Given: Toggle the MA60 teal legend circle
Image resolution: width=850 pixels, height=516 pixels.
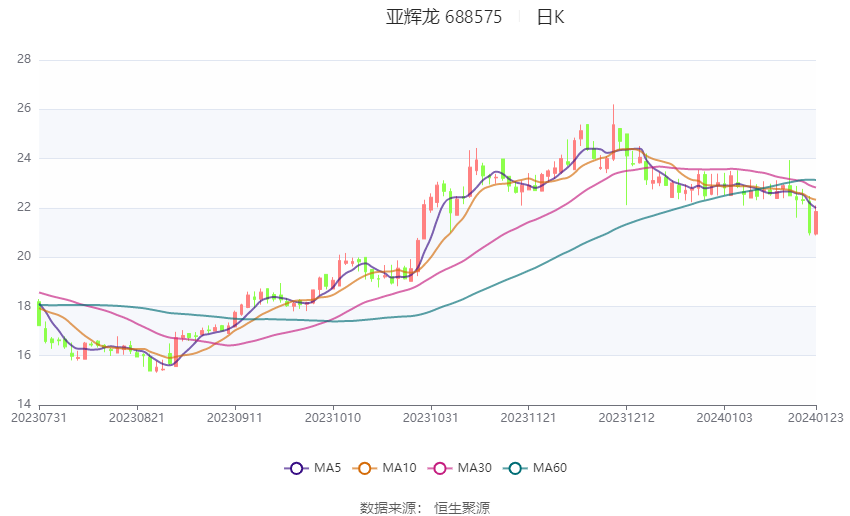Looking at the screenshot, I should (515, 468).
